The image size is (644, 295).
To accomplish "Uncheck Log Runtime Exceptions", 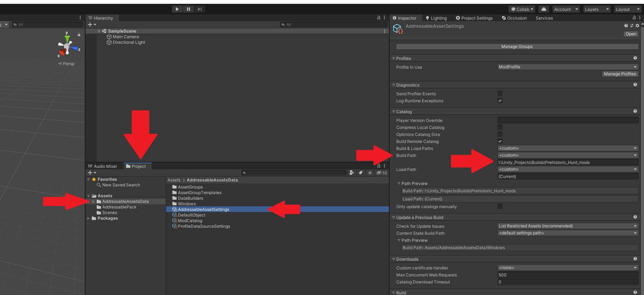I will pyautogui.click(x=500, y=101).
